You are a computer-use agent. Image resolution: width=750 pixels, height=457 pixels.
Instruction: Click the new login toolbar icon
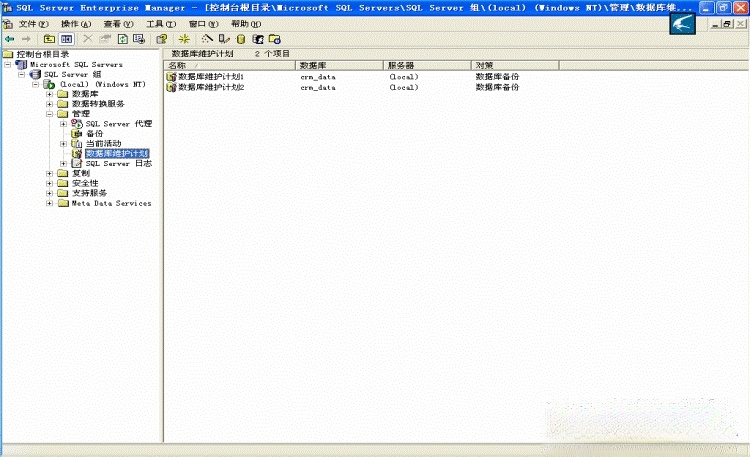[x=258, y=39]
